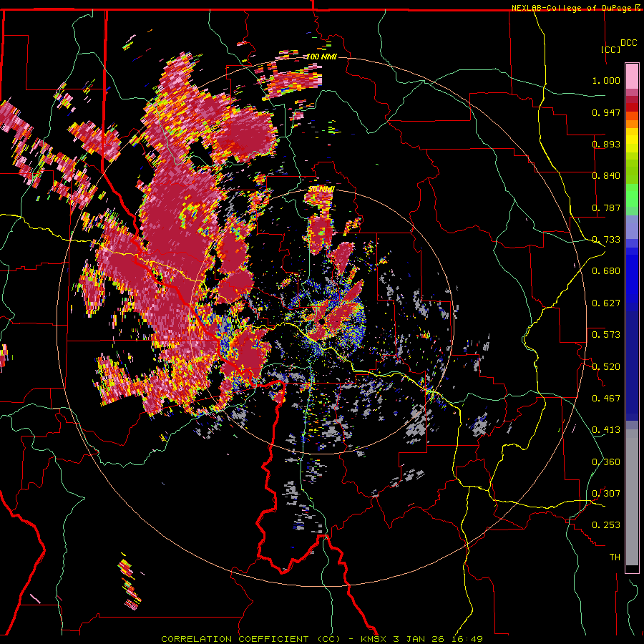Click the 0.467 color scale value
This screenshot has width=644, height=644.
[x=606, y=399]
